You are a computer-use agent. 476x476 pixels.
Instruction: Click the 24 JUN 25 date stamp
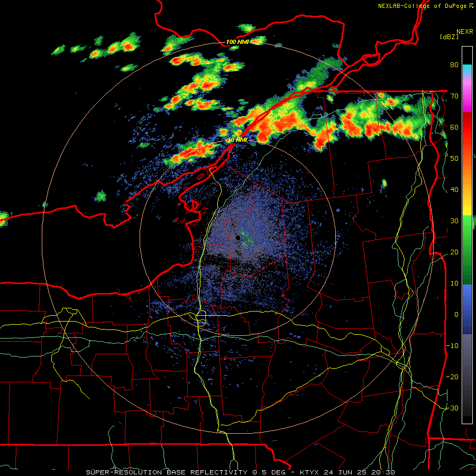coord(346,472)
